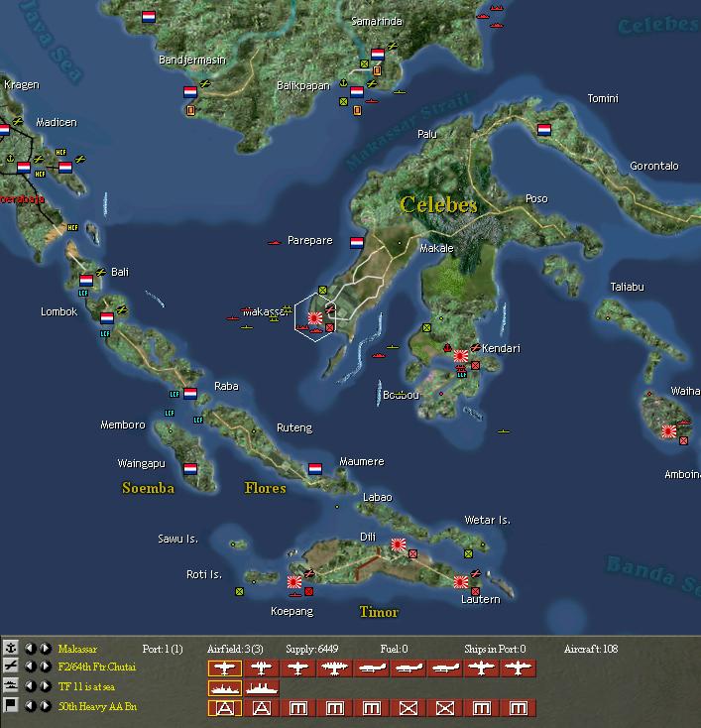Open the 50th Heavy AA Bn unit
The width and height of the screenshot is (701, 728).
pos(97,706)
